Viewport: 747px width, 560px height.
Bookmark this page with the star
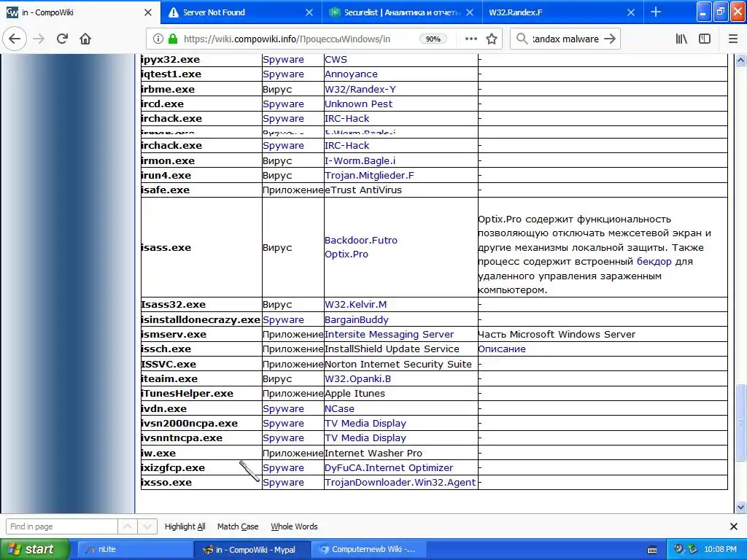click(492, 39)
